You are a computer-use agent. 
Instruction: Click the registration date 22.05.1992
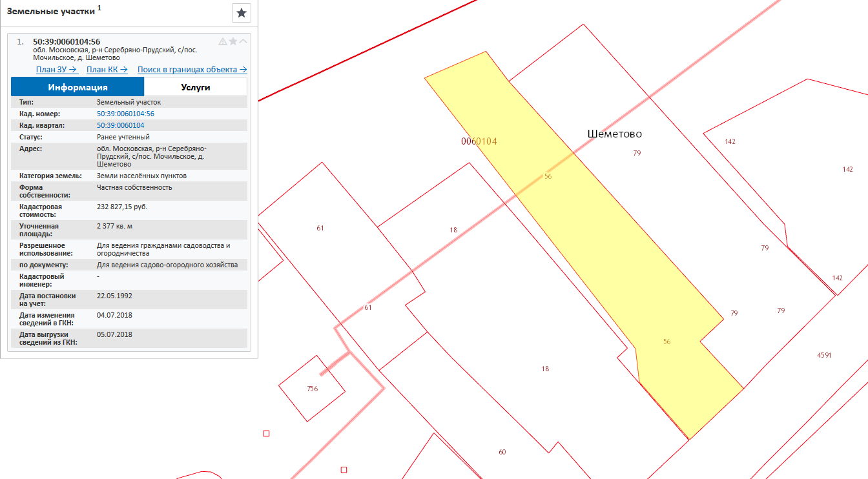point(114,296)
